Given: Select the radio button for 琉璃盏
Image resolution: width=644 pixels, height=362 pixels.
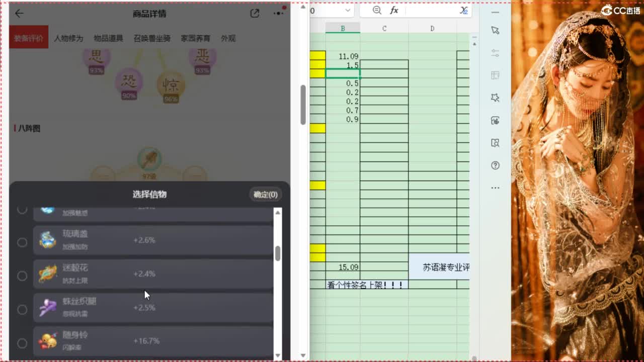Looking at the screenshot, I should point(22,242).
